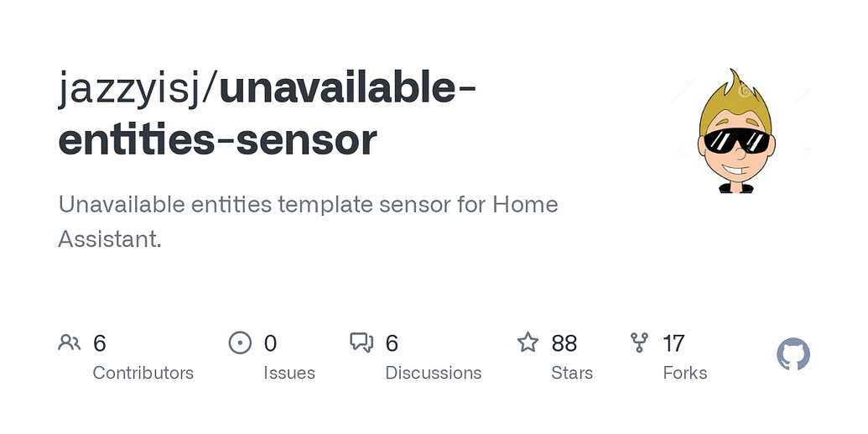Click the Contributors people icon
This screenshot has width=868, height=434.
(x=70, y=342)
